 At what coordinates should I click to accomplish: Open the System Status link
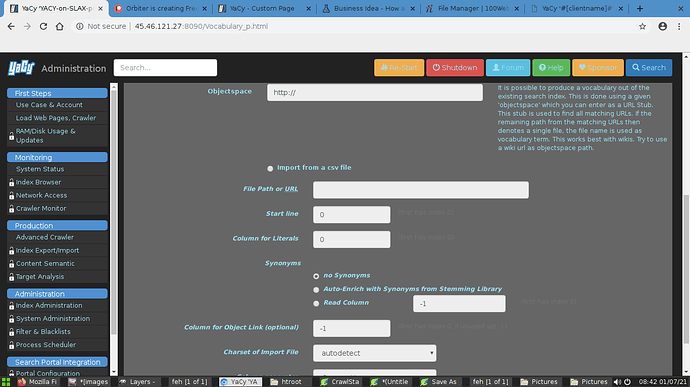point(40,169)
